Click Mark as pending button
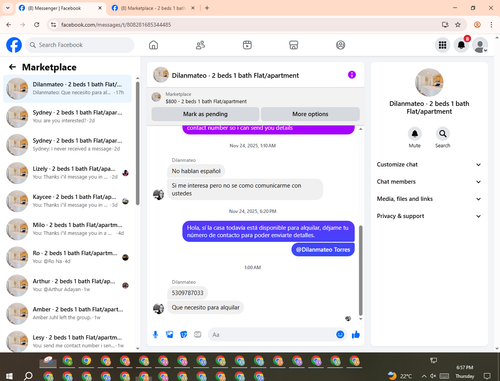The height and width of the screenshot is (381, 500). (205, 114)
